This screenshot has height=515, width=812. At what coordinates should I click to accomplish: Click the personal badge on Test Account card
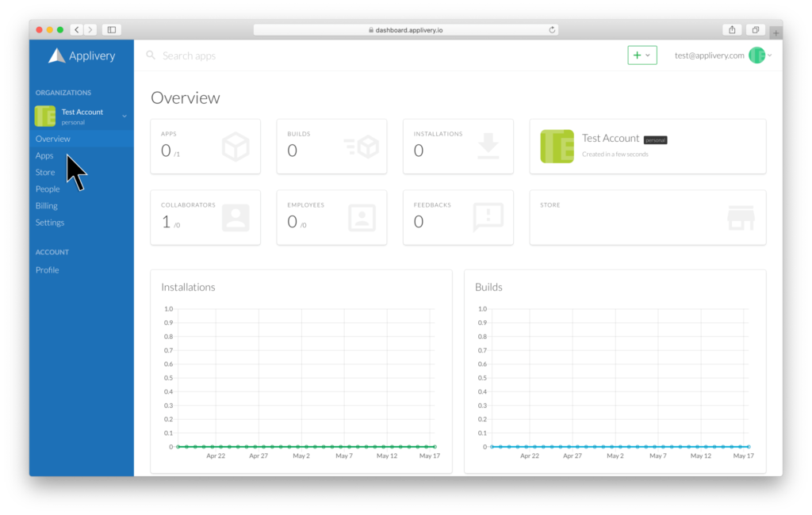(x=655, y=139)
